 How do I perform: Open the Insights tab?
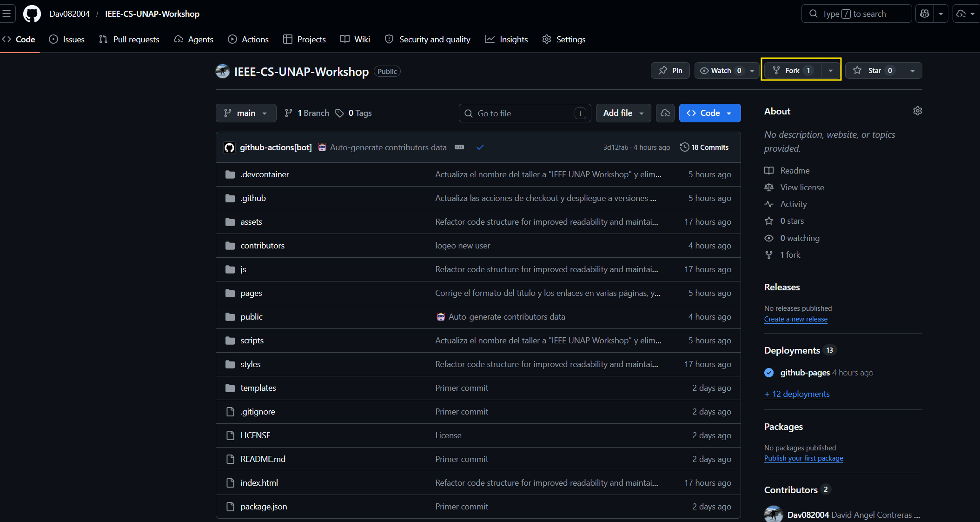[x=507, y=39]
